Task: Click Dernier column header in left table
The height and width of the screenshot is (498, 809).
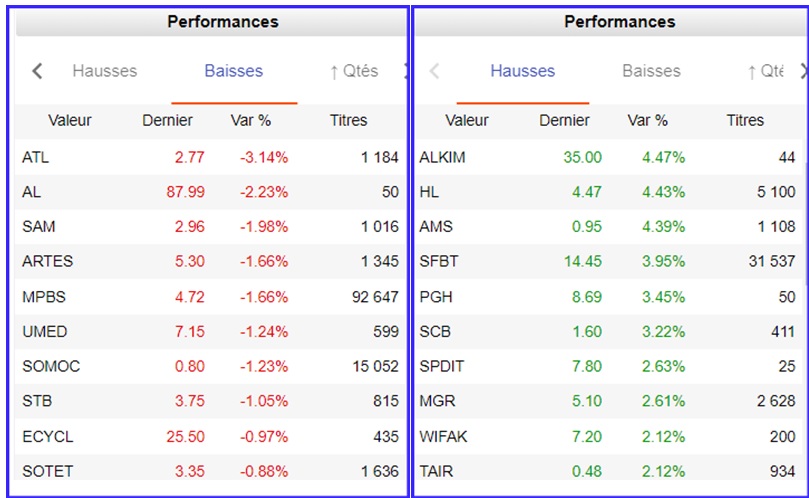Action: pos(167,120)
